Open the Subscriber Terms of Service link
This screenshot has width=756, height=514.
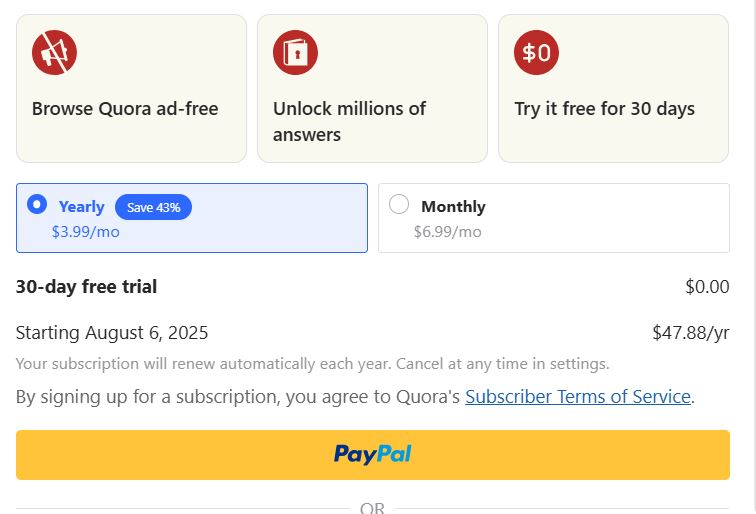578,397
